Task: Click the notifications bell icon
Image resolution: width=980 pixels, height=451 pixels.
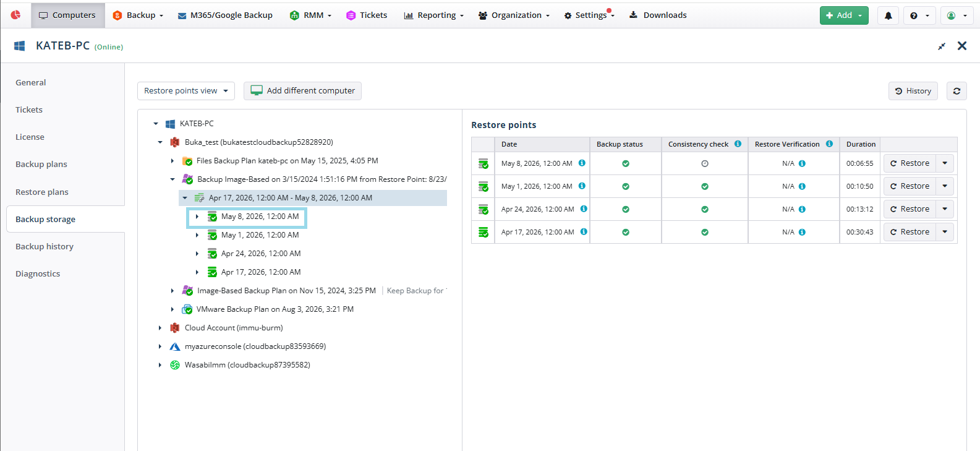Action: (x=888, y=15)
